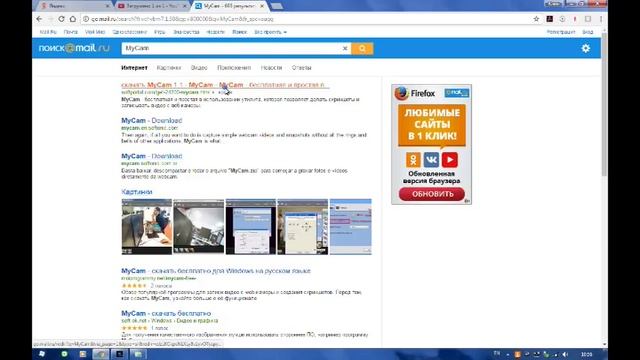Image resolution: width=640 pixels, height=360 pixels.
Task: Select the Новости search tab
Action: 271,68
